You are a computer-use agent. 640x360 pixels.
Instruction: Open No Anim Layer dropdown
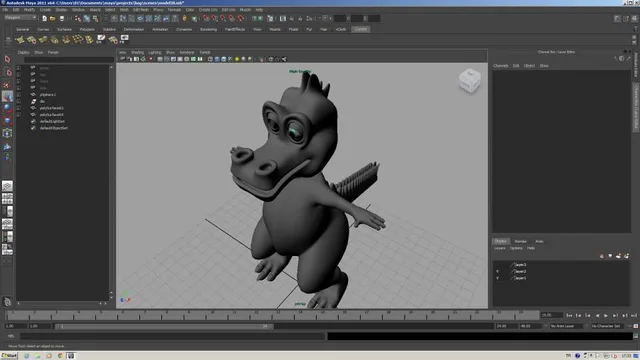[567, 326]
